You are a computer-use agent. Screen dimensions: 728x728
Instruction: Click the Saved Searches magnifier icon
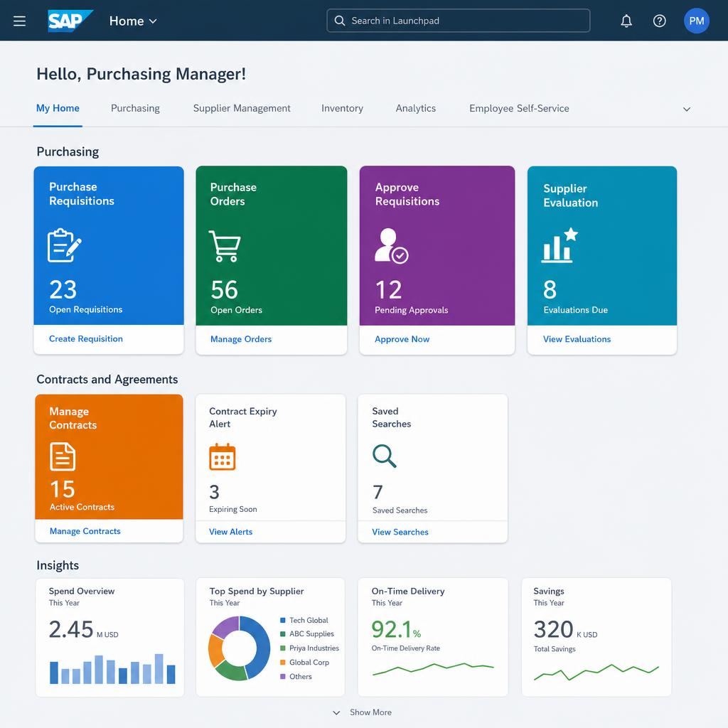coord(385,456)
